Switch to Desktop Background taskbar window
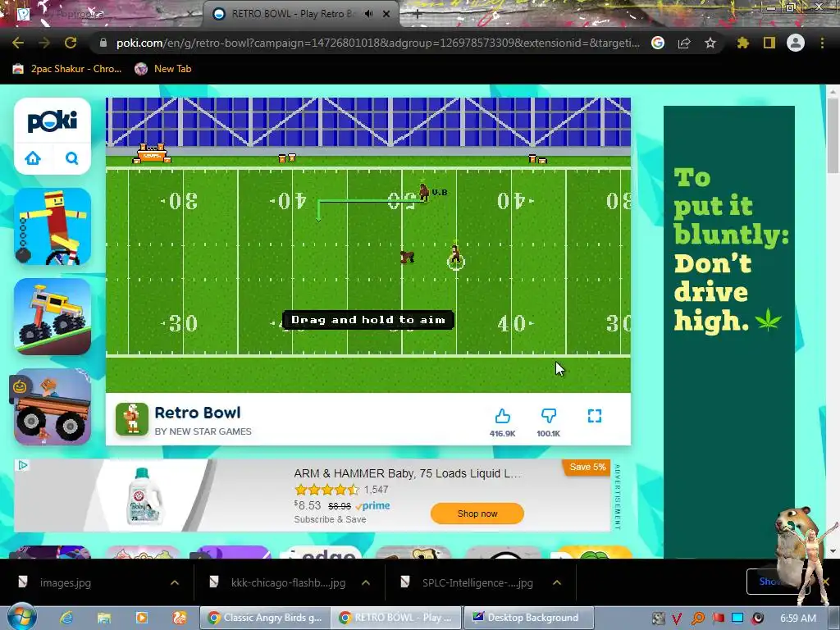 click(528, 618)
